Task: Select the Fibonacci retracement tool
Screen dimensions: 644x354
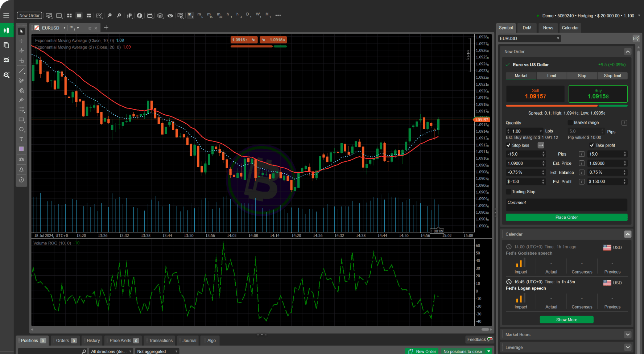Action: tap(21, 110)
